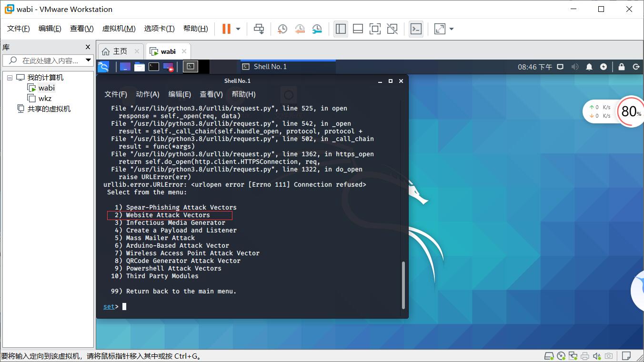Select 我的计算机 in the library tree
Screen dimensions: 644x362
point(45,78)
